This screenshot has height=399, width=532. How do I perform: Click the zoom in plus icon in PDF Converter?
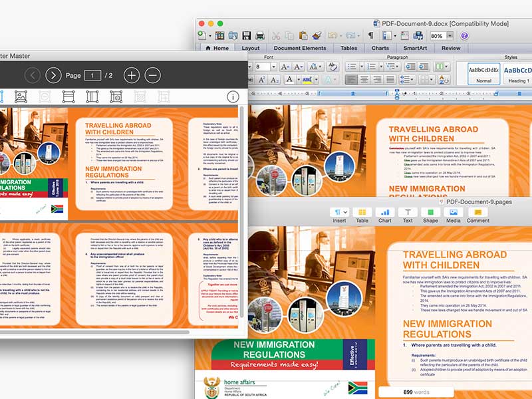click(x=132, y=75)
